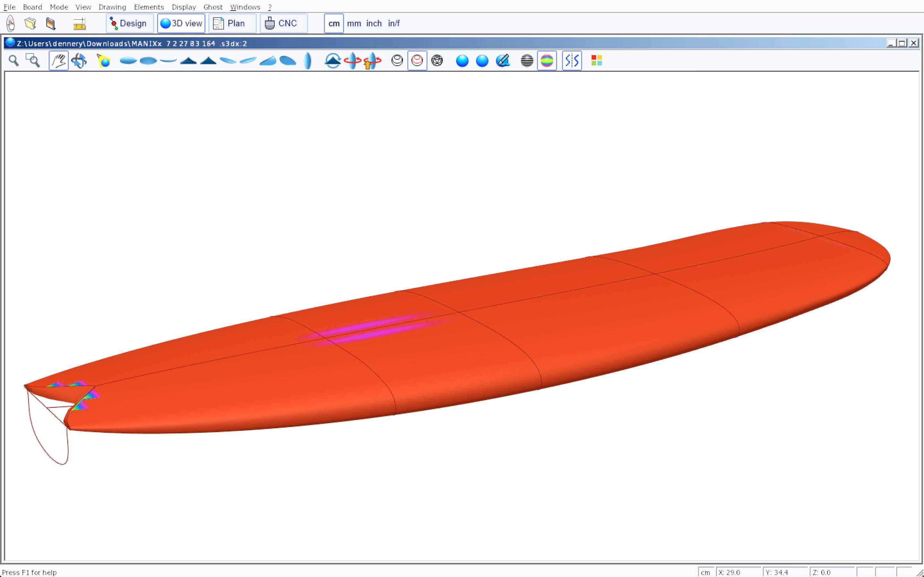The width and height of the screenshot is (924, 577).
Task: Toggle the rainbow curvature shading button
Action: click(x=547, y=61)
